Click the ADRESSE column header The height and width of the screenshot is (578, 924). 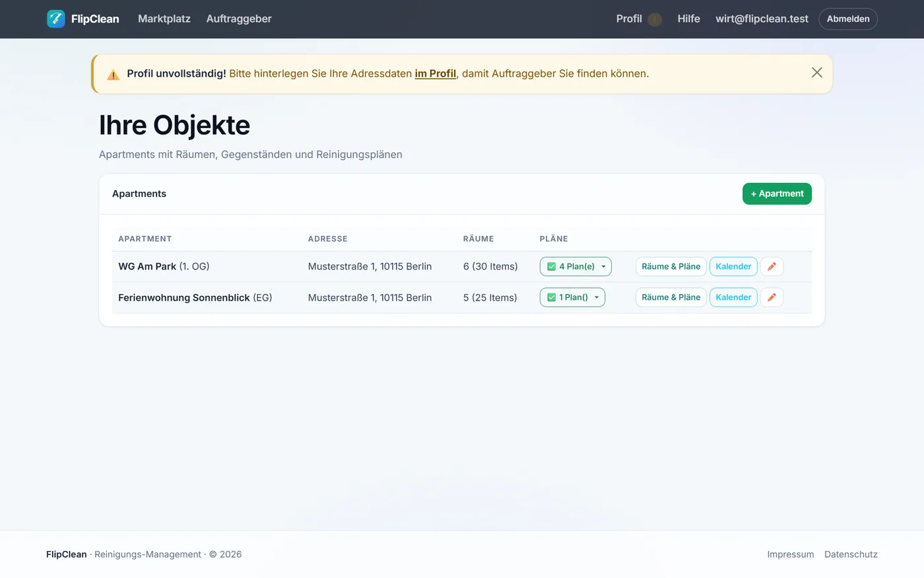point(328,238)
